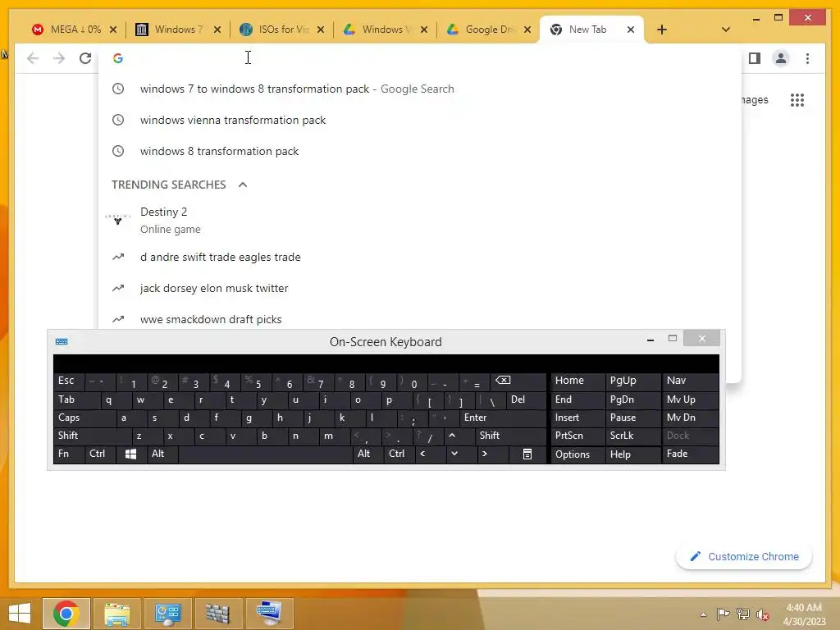Open the Windows Start button
Viewport: 840px width, 630px height.
(20, 614)
